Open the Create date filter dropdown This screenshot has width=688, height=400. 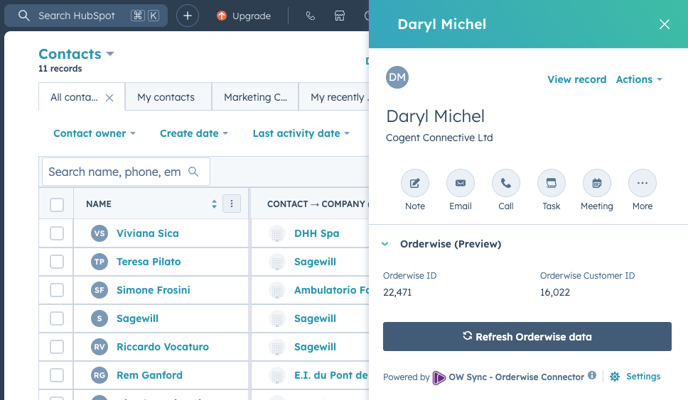click(194, 133)
